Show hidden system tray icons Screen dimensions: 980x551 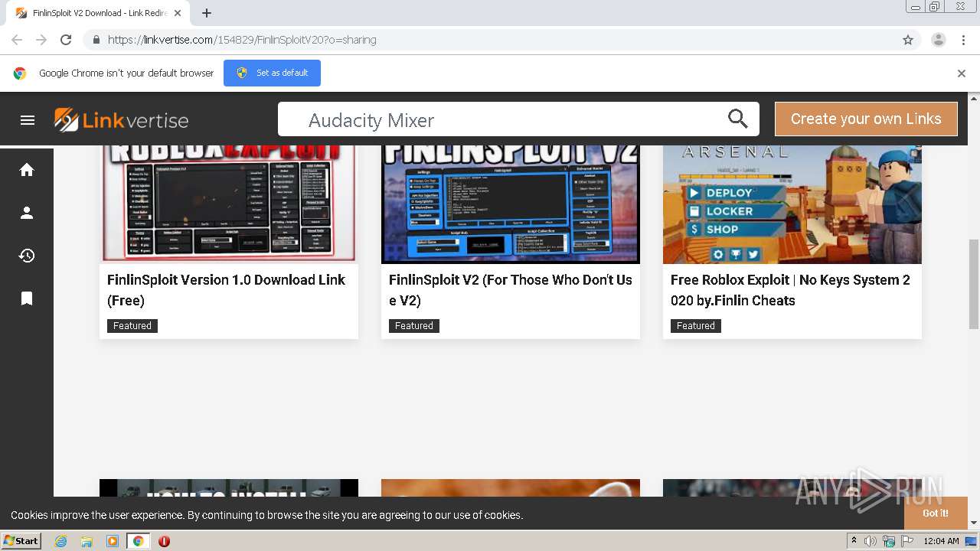(x=854, y=541)
